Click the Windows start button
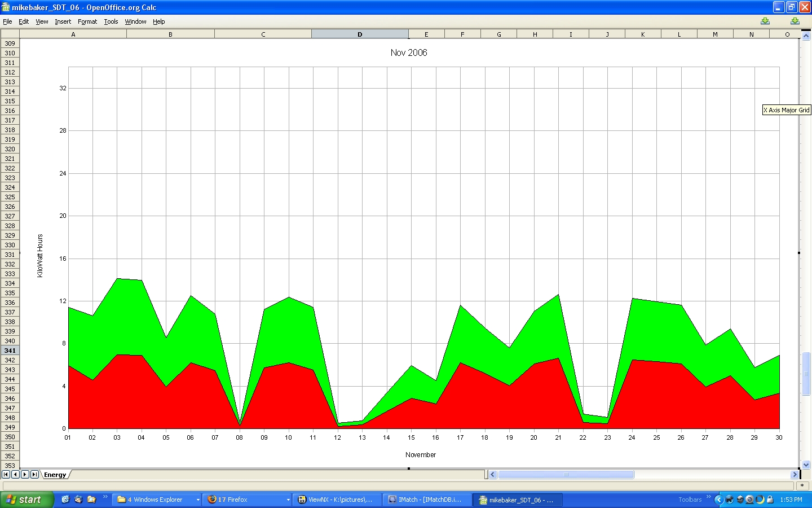Viewport: 812px width, 508px height. coord(27,500)
